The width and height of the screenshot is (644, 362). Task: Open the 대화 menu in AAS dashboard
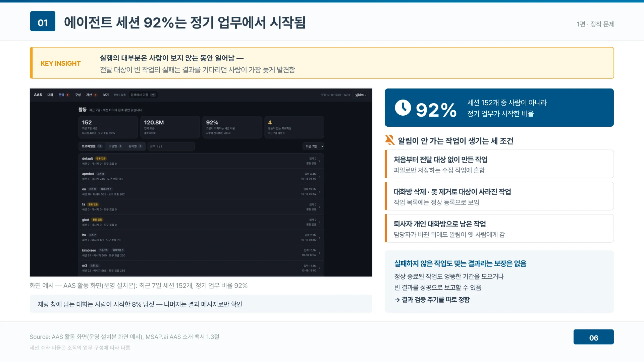50,95
